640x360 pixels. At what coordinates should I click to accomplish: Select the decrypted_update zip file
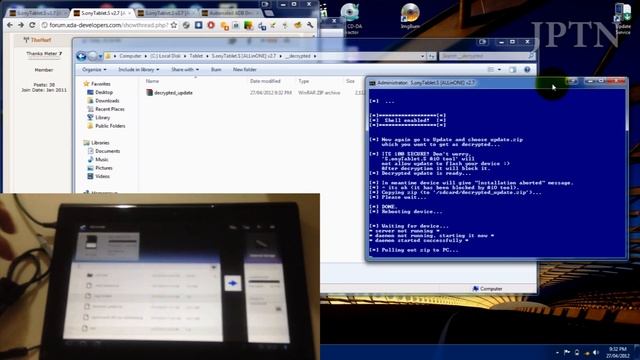pos(169,93)
